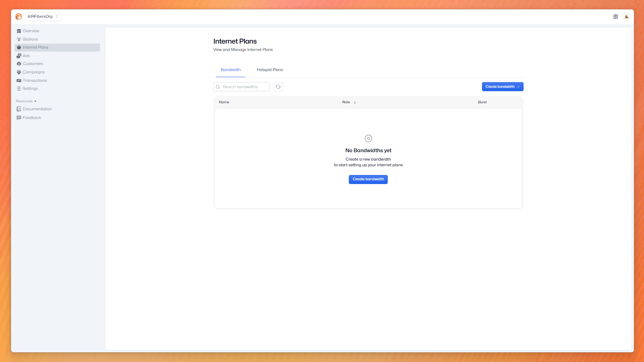Click the help question-mark icon

(x=615, y=16)
